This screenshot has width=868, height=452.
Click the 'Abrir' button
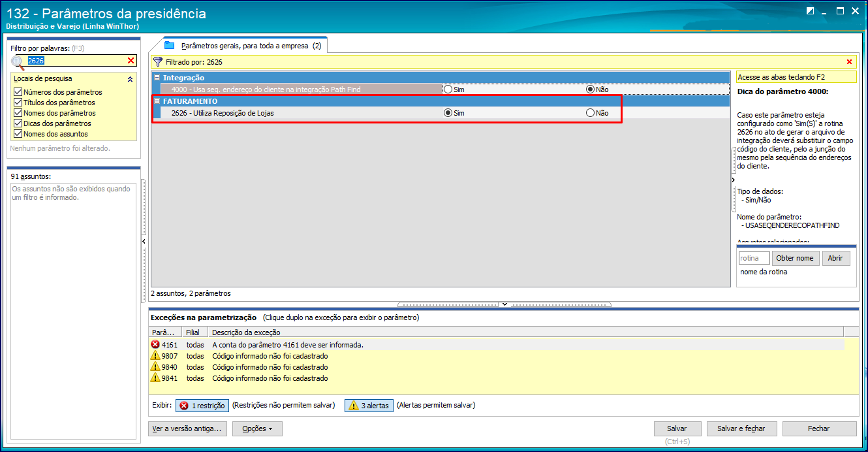point(836,258)
